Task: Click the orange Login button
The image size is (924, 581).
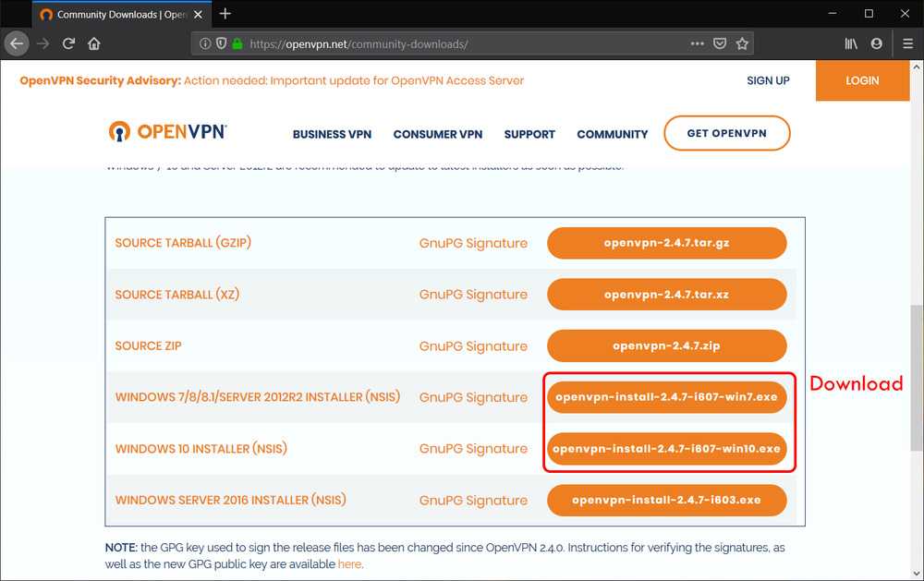Action: [862, 80]
